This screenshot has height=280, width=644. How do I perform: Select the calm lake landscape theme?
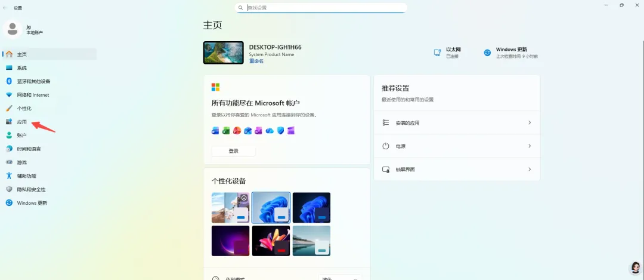click(x=311, y=241)
